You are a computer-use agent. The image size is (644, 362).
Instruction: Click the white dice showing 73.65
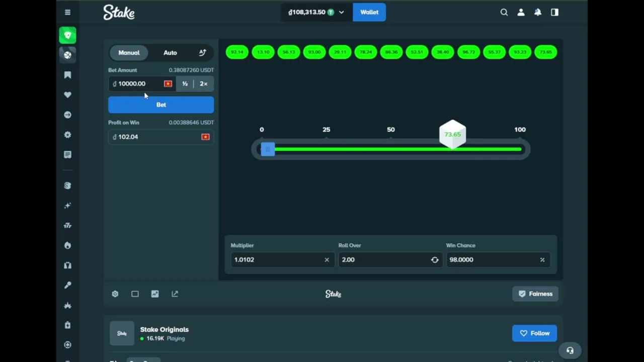point(453,134)
